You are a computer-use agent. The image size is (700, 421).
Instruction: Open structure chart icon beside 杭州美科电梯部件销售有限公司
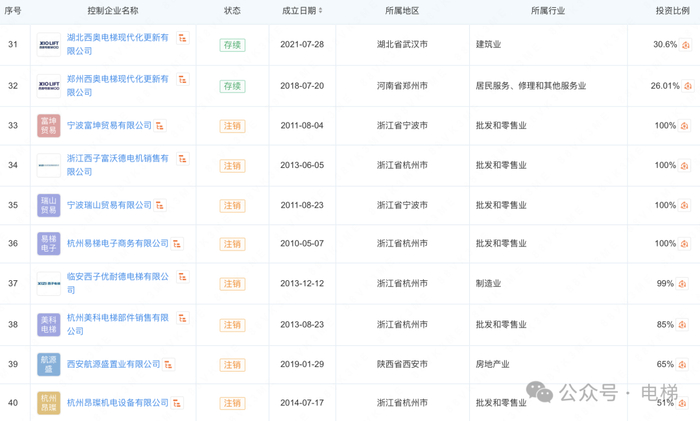pos(183,318)
